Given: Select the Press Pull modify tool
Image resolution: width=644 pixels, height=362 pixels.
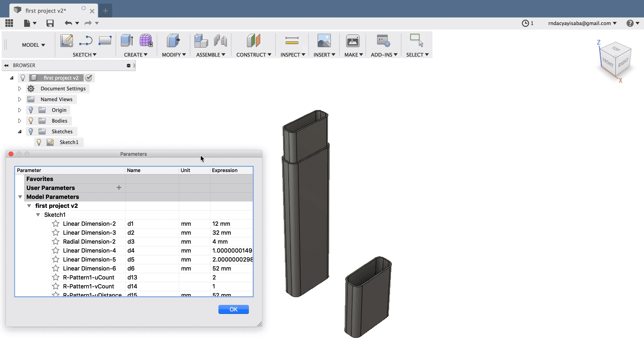Looking at the screenshot, I should [173, 40].
